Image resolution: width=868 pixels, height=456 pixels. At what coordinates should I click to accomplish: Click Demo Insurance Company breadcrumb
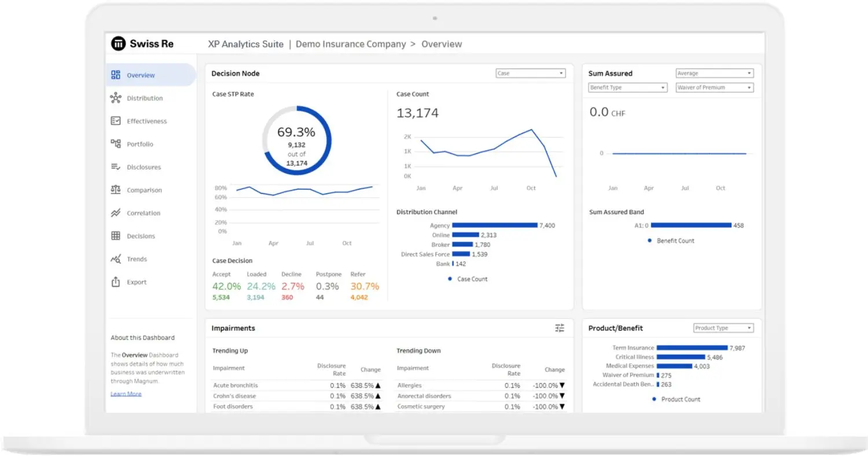click(x=351, y=44)
